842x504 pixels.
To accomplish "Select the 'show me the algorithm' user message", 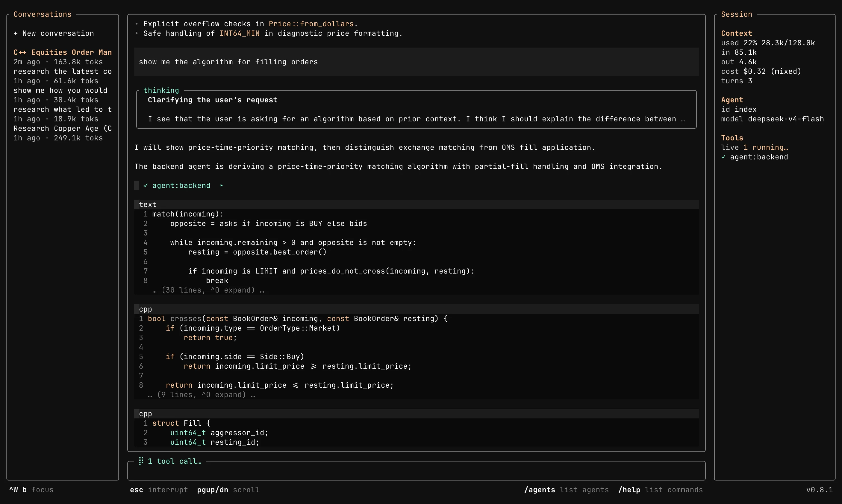I will coord(416,62).
